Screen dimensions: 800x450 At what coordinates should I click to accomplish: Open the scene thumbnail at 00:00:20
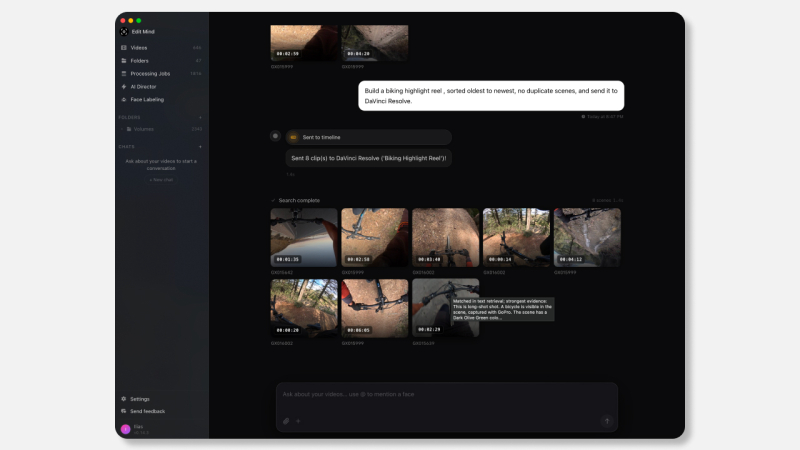pyautogui.click(x=304, y=308)
